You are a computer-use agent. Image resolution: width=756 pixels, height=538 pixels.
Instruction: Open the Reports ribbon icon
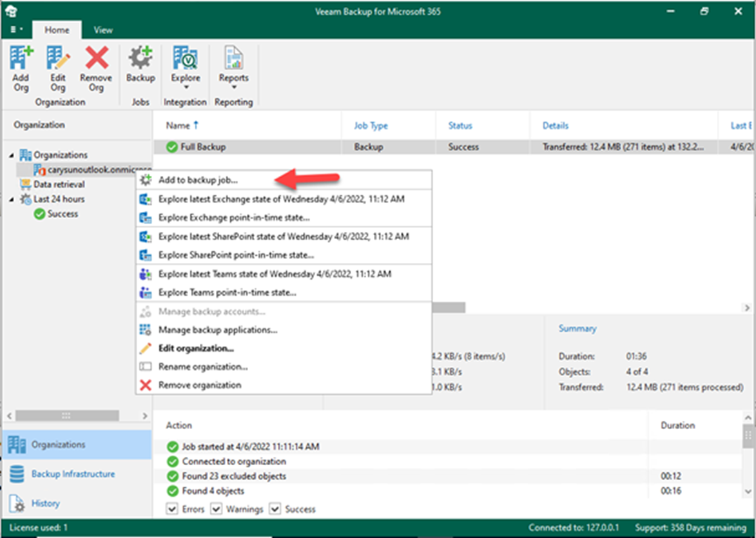click(234, 59)
